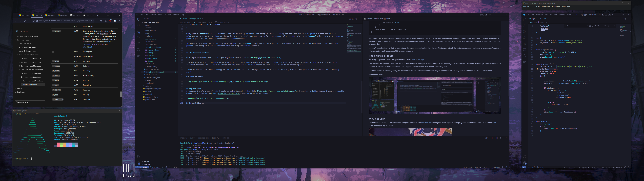
Task: Close the I-made-a-keylogger.md editor tab
Action: [203, 19]
